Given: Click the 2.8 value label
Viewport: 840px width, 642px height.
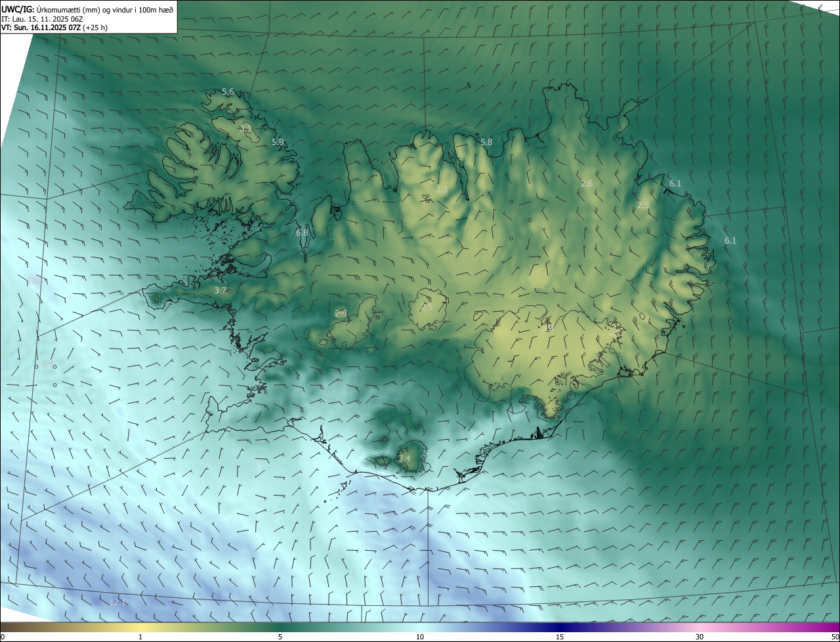Looking at the screenshot, I should click(341, 314).
